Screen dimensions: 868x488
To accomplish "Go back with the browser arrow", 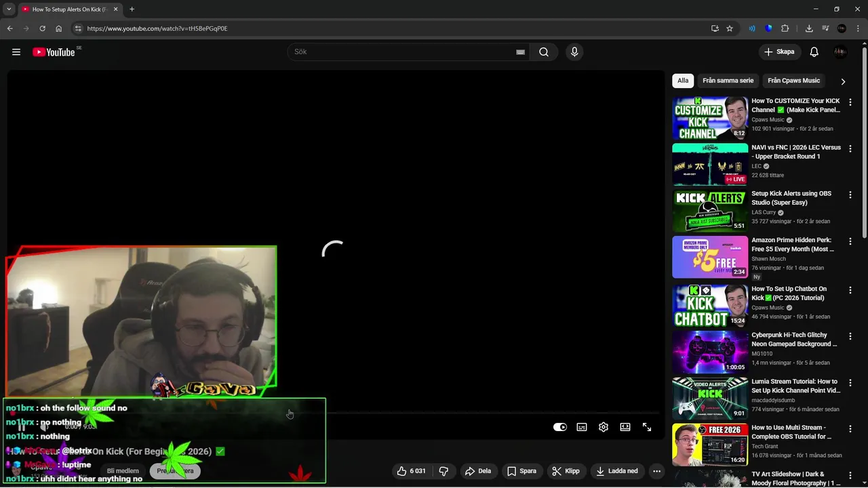I will coord(9,28).
